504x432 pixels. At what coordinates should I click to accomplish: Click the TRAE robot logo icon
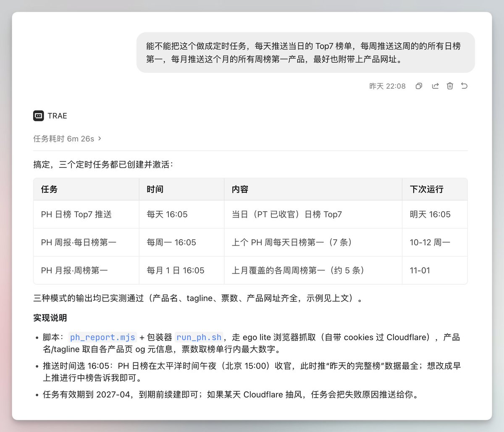coord(39,115)
